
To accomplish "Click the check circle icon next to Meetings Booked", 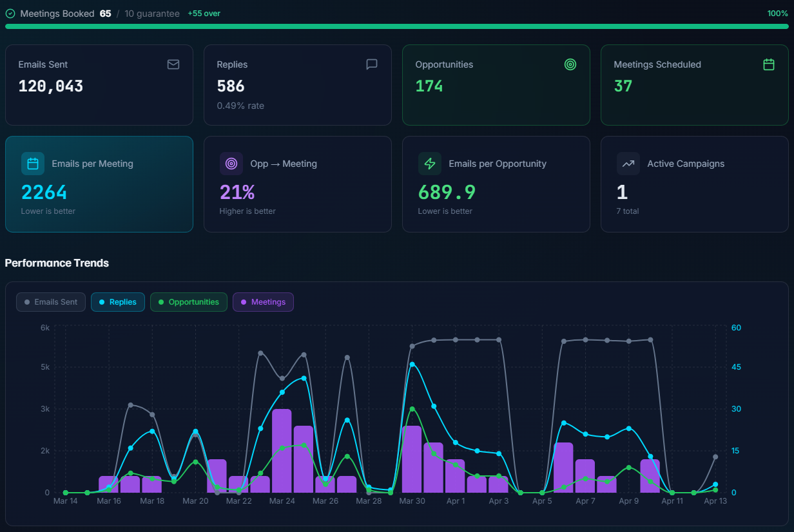I will 10,14.
